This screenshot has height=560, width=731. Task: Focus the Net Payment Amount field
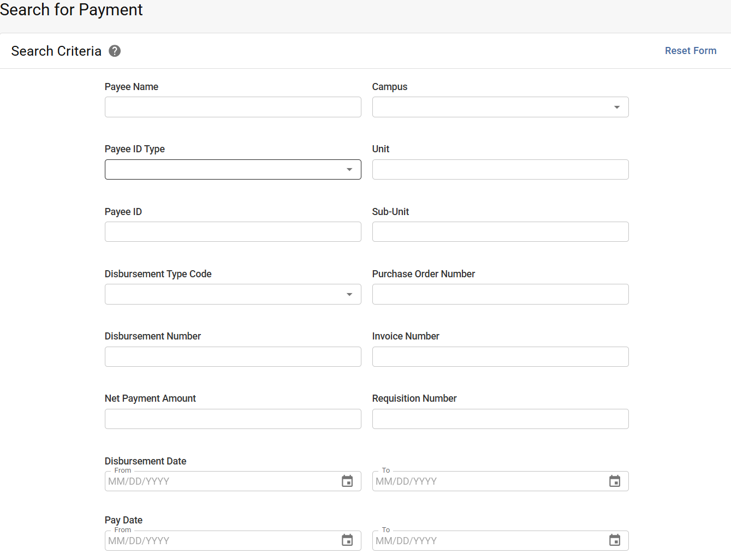pos(233,419)
